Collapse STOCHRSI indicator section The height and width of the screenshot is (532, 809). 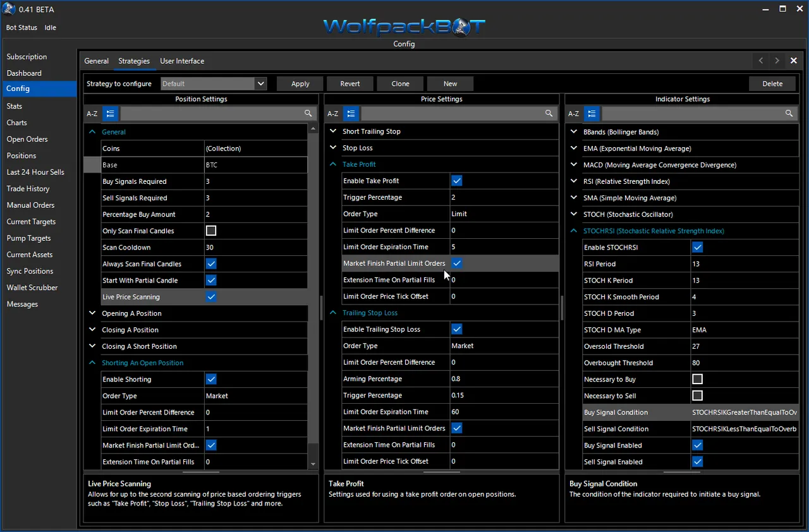pos(574,231)
